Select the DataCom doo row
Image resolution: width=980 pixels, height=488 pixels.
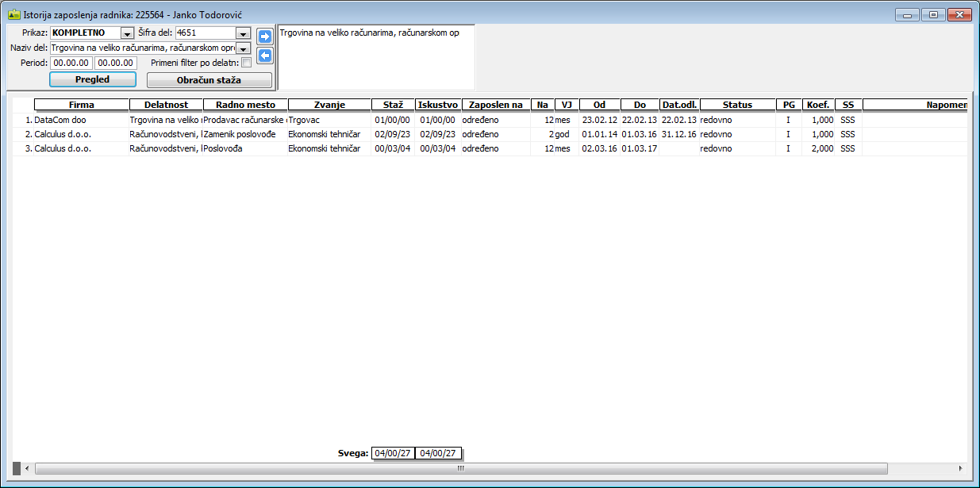pyautogui.click(x=62, y=120)
